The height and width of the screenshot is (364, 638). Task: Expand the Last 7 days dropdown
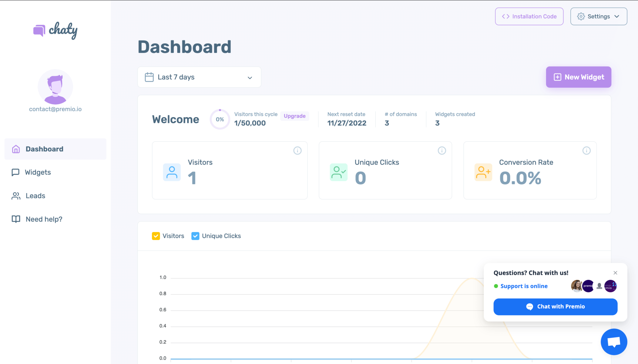[250, 78]
